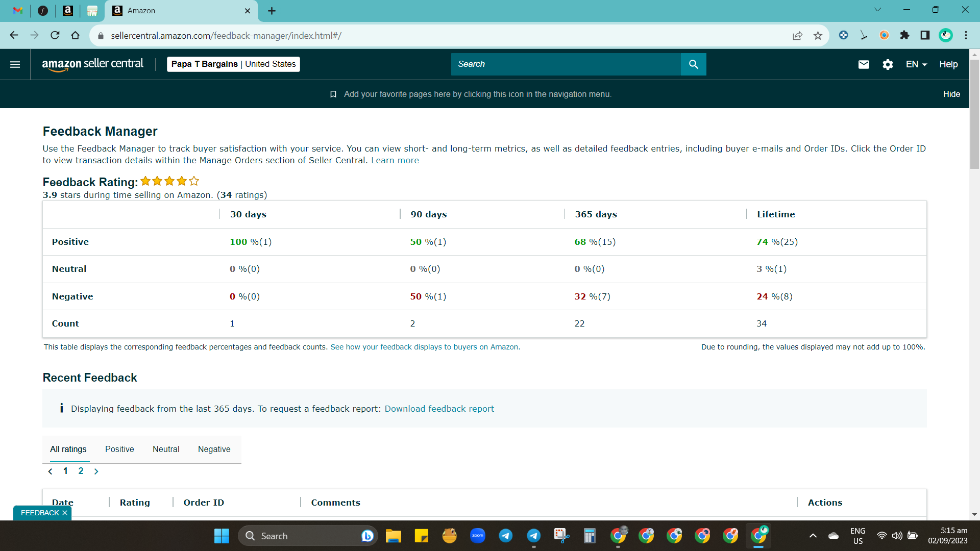Click the 24 %(8) negative lifetime cell
Image resolution: width=980 pixels, height=551 pixels.
pos(774,296)
